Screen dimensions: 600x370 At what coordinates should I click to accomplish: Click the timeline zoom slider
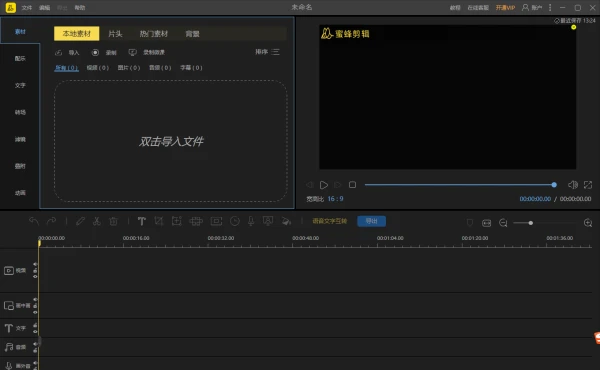tap(545, 223)
